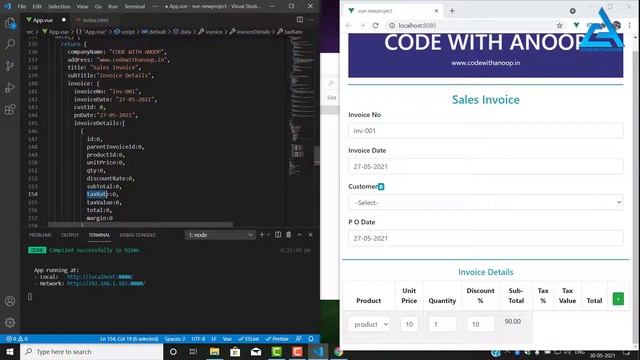Open Microsoft Store from taskbar
Viewport: 640px width, 360px height.
point(235,351)
